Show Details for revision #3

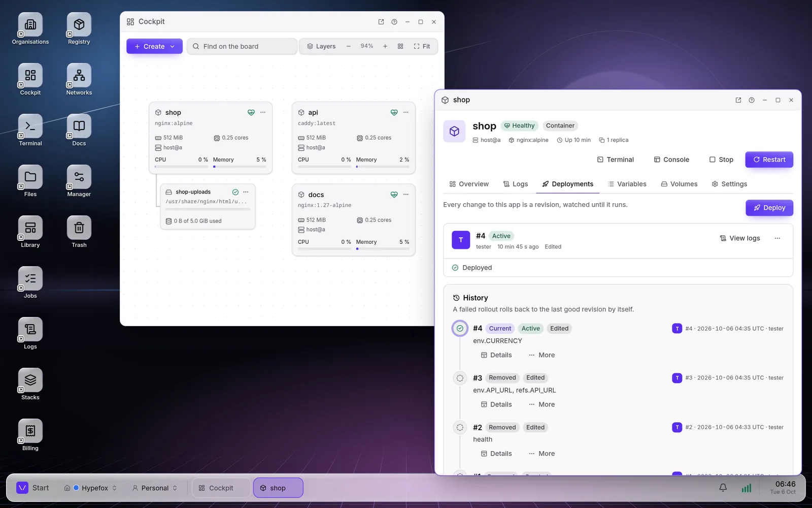[496, 404]
